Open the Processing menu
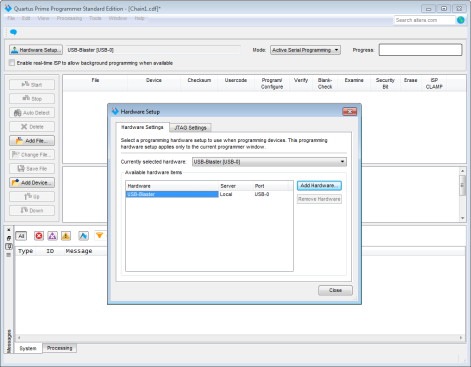 [69, 18]
